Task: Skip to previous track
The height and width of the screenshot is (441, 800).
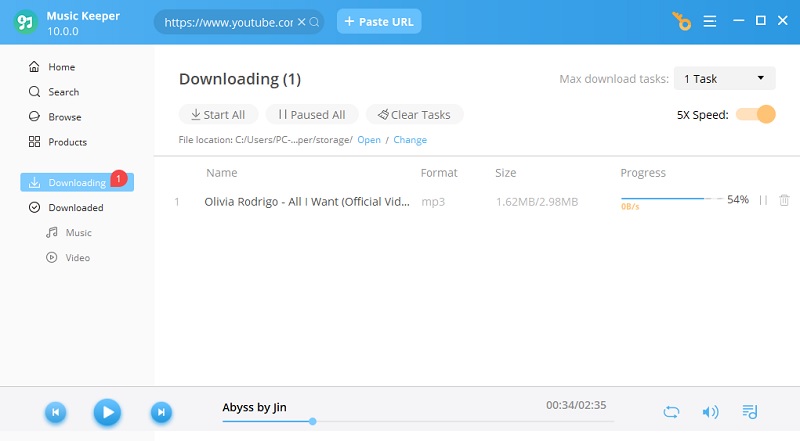Action: click(x=56, y=412)
